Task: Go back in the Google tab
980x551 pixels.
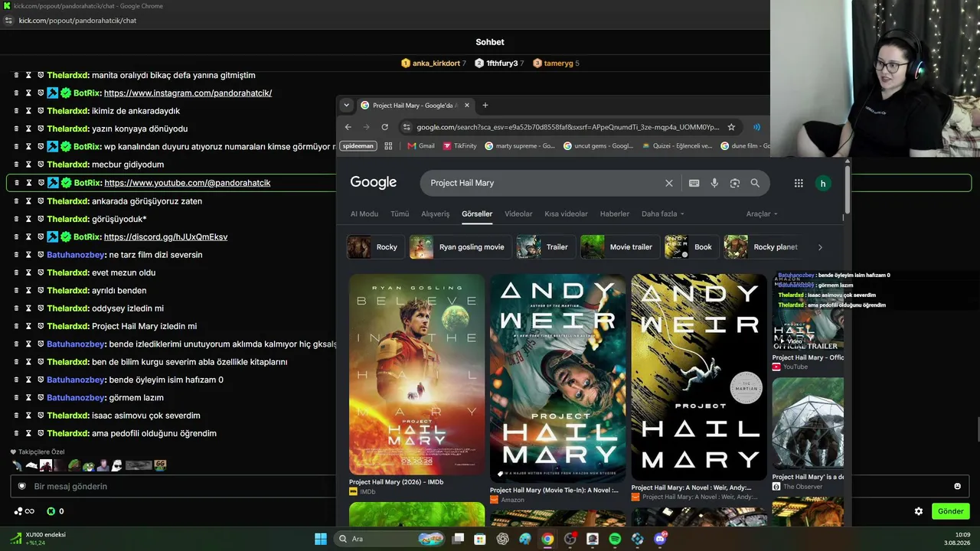Action: 348,127
